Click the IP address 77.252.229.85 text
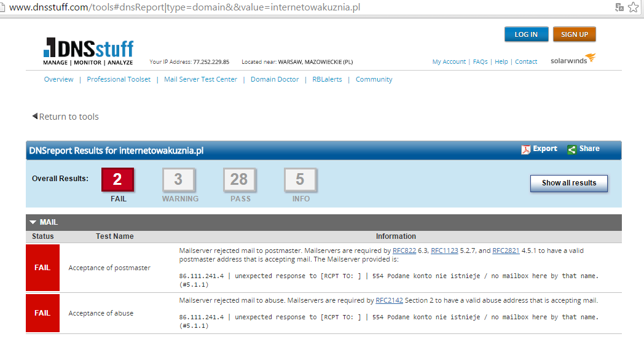Screen dimensions: 644x342 [211, 62]
